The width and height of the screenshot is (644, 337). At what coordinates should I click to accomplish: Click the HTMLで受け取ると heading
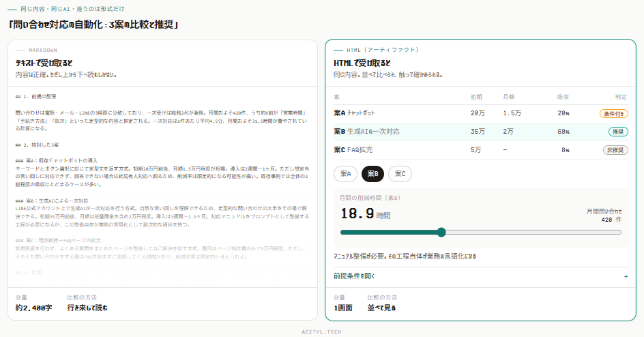(x=362, y=63)
